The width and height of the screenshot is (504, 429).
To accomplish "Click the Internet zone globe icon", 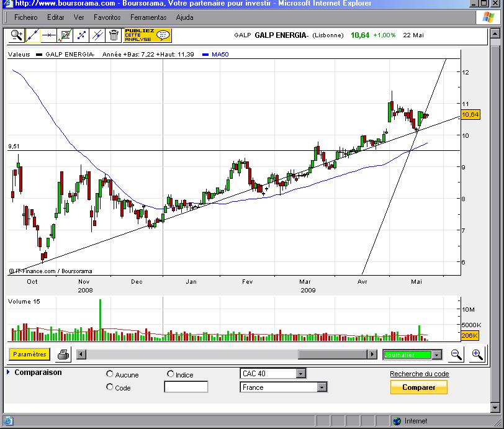I will [397, 421].
